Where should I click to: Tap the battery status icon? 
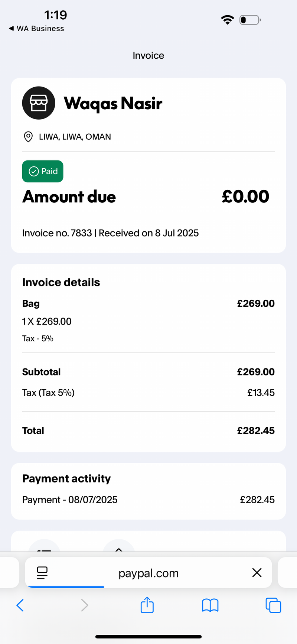pos(250,20)
